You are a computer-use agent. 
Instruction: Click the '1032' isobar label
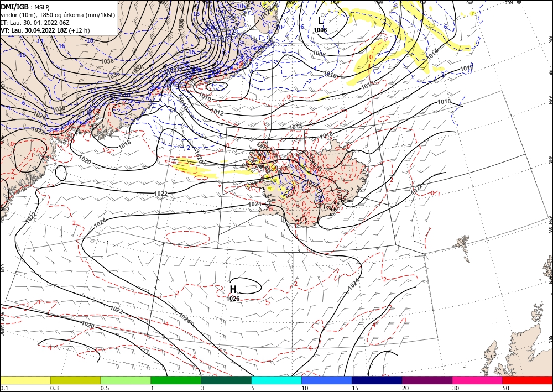(137, 69)
